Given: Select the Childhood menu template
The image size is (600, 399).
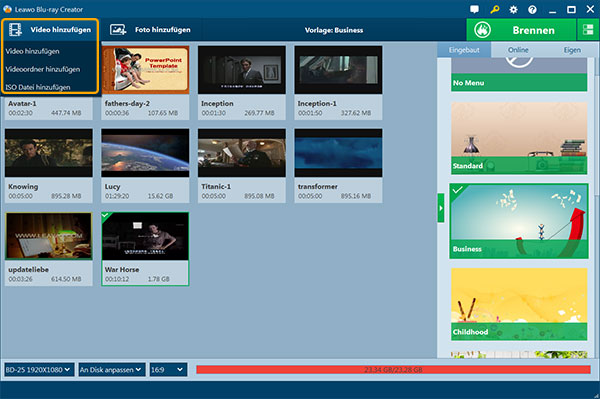Looking at the screenshot, I should pyautogui.click(x=519, y=304).
